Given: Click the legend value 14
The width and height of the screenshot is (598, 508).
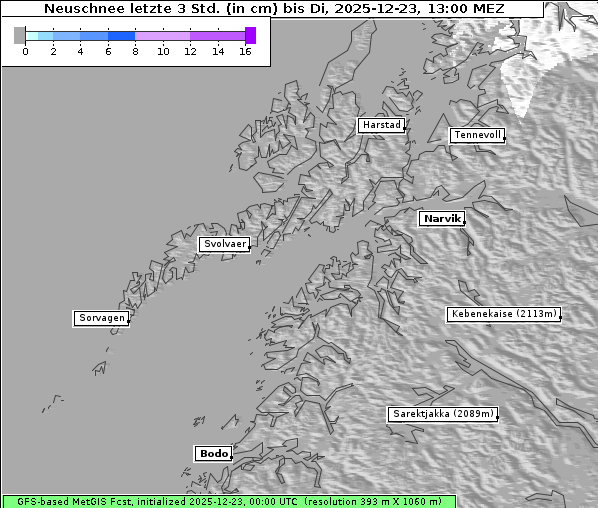Looking at the screenshot, I should (218, 51).
